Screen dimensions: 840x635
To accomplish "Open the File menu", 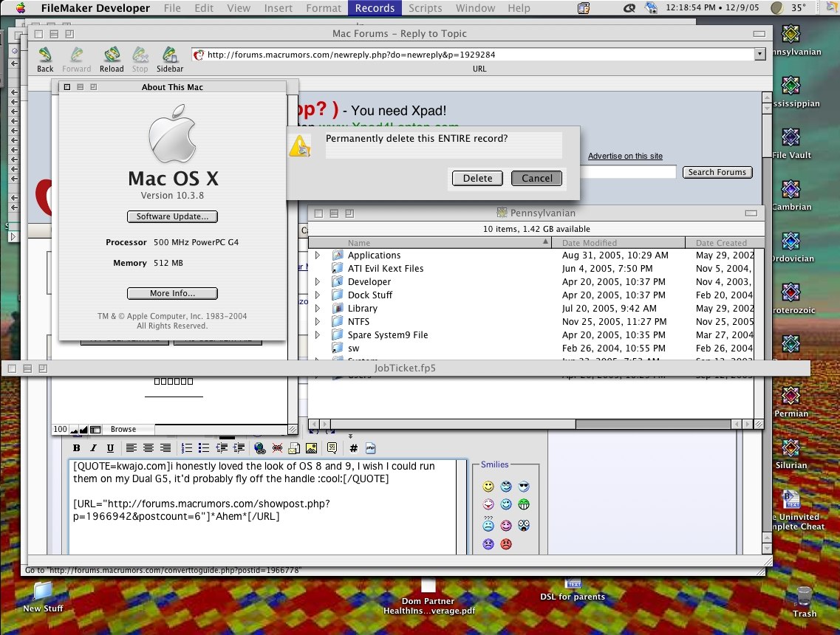I will coord(172,8).
